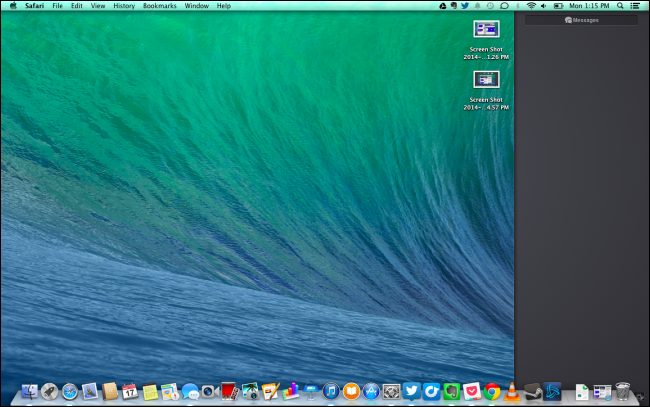The width and height of the screenshot is (650, 407).
Task: Click Messages header in Notification Center
Action: click(x=582, y=20)
